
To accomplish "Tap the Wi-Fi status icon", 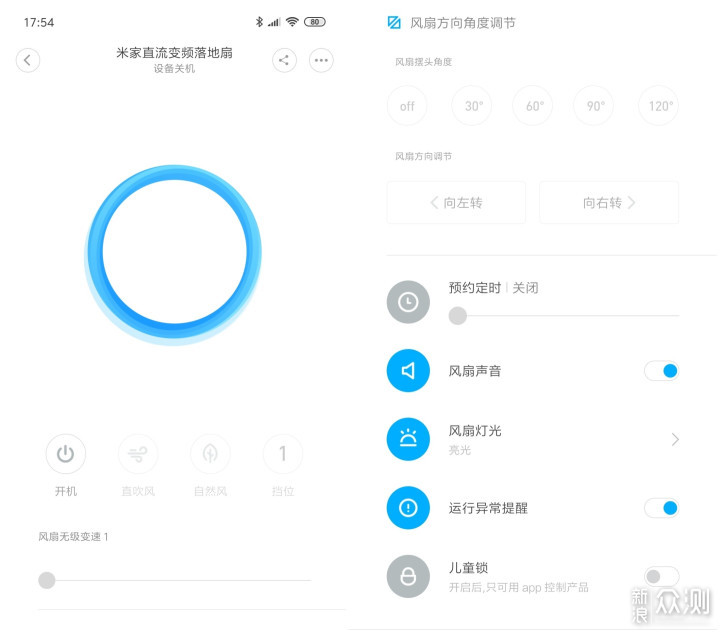I will [x=292, y=22].
